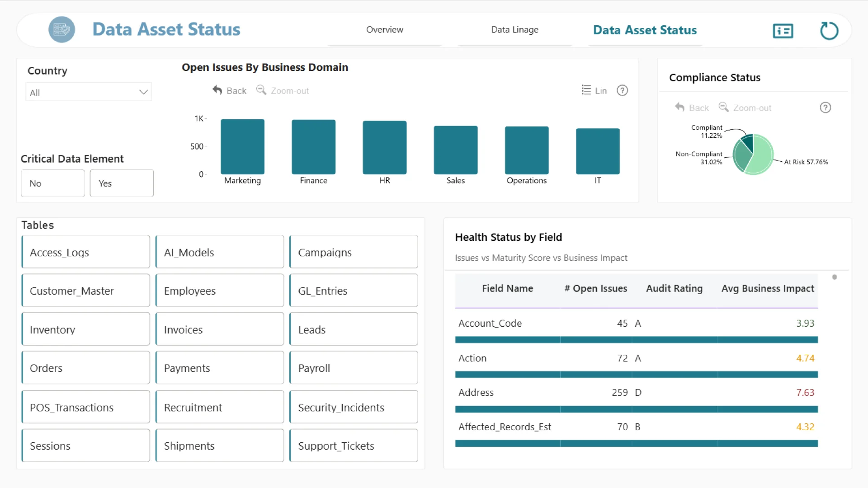Open the details card icon in header

coord(783,31)
